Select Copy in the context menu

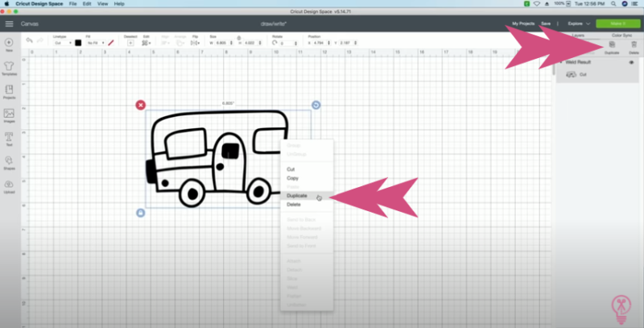tap(291, 177)
